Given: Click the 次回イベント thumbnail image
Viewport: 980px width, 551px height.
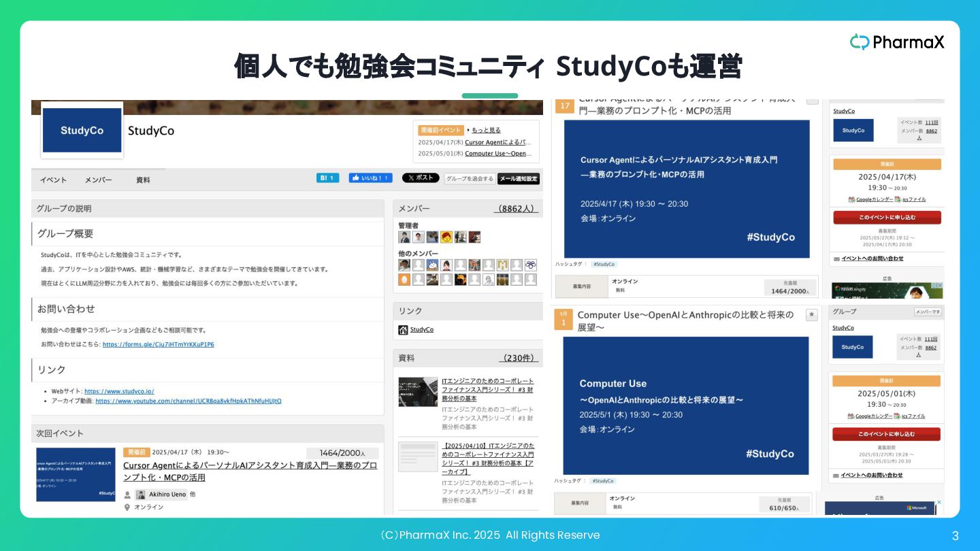Looking at the screenshot, I should coord(76,474).
